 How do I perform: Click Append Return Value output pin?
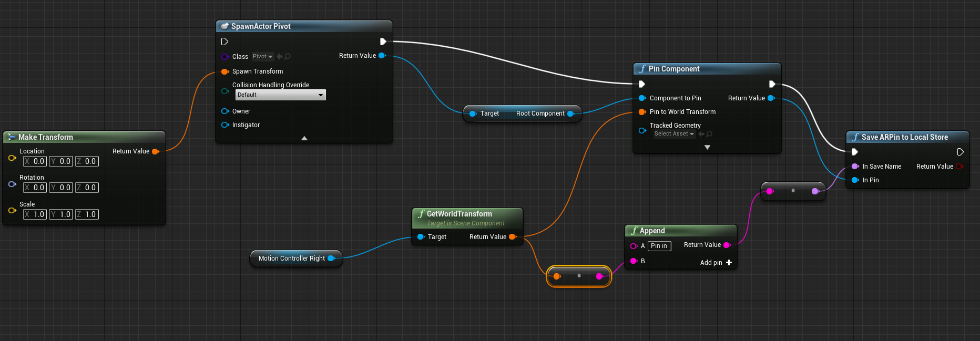click(x=727, y=245)
